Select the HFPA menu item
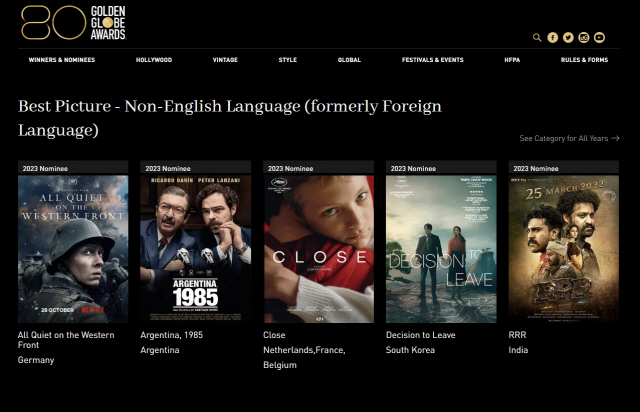This screenshot has height=412, width=640. click(x=512, y=60)
